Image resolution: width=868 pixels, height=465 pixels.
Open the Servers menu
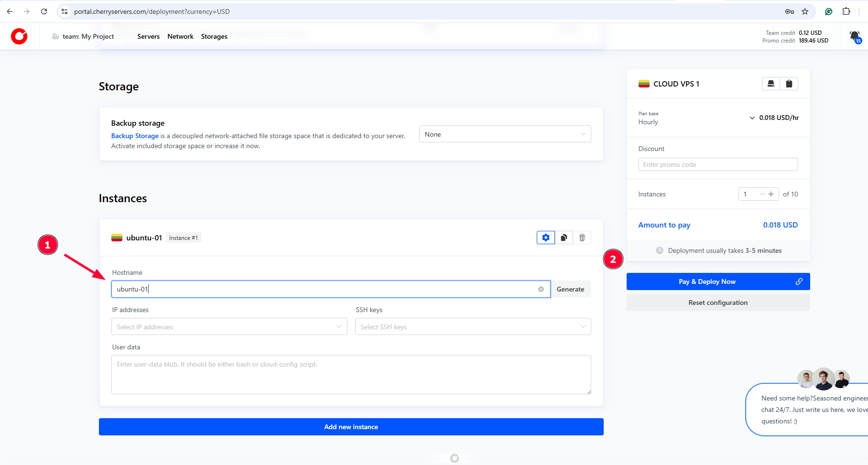pyautogui.click(x=148, y=36)
